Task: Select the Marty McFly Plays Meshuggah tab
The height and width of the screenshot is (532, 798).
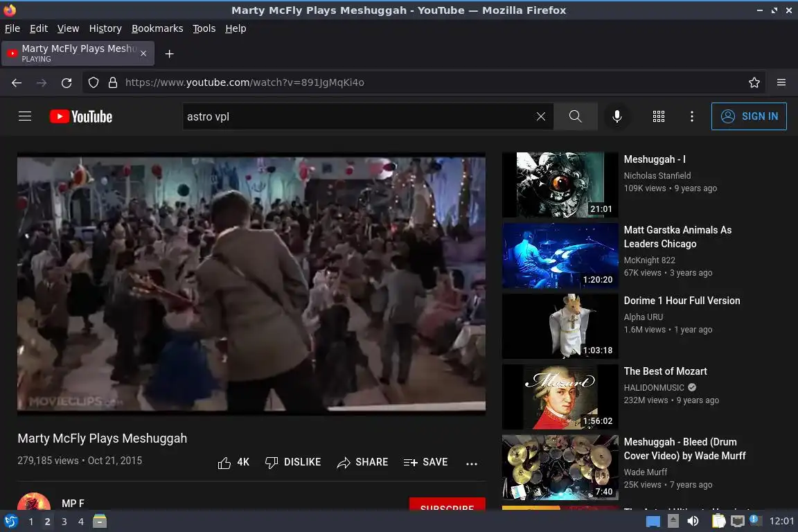Action: pos(78,53)
